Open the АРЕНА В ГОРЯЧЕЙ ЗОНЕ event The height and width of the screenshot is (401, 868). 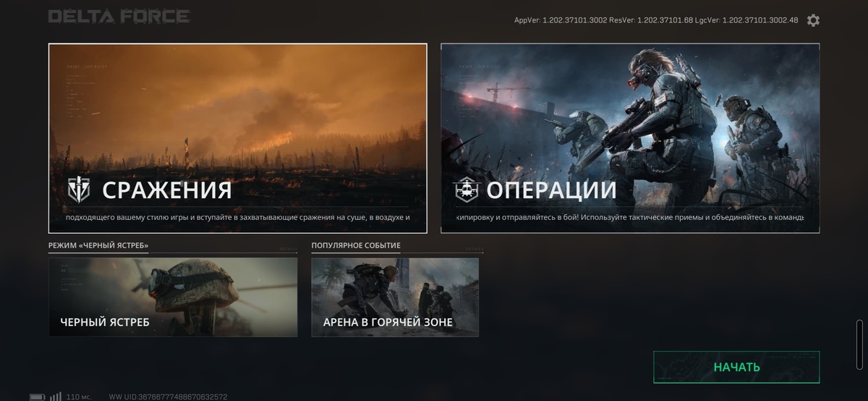tap(395, 297)
